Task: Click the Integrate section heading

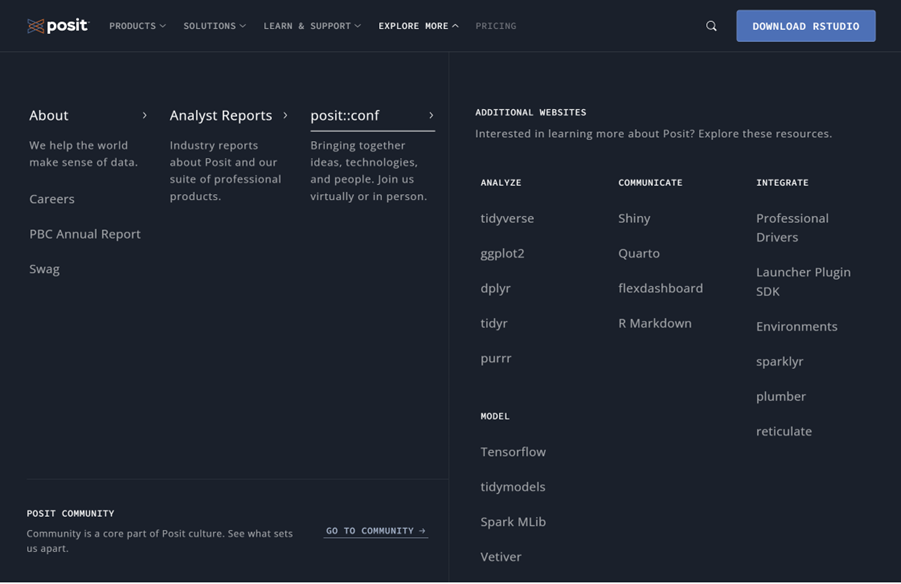Action: point(782,183)
